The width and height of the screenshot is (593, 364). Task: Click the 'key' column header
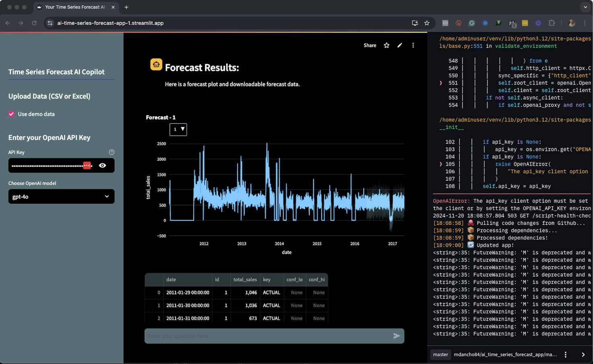coord(272,280)
